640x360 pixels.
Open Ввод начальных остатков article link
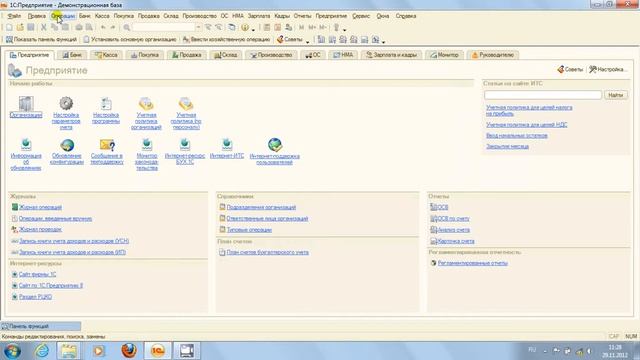pos(517,136)
